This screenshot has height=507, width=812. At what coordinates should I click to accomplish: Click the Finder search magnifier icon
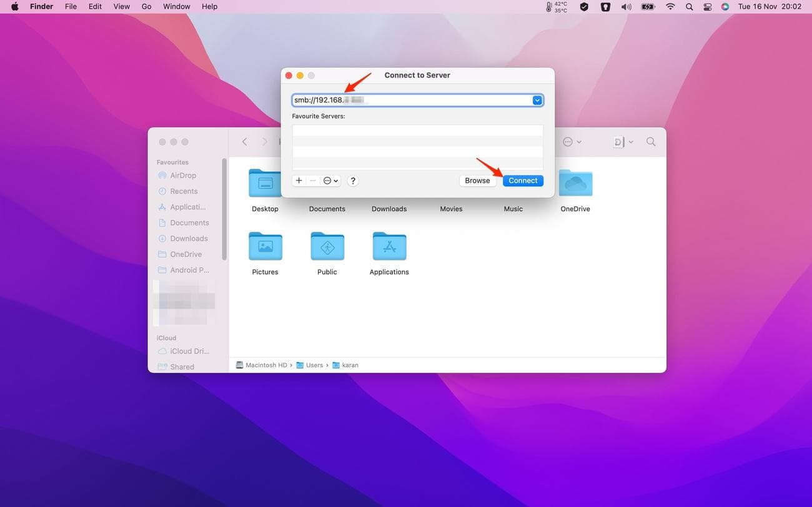[651, 142]
